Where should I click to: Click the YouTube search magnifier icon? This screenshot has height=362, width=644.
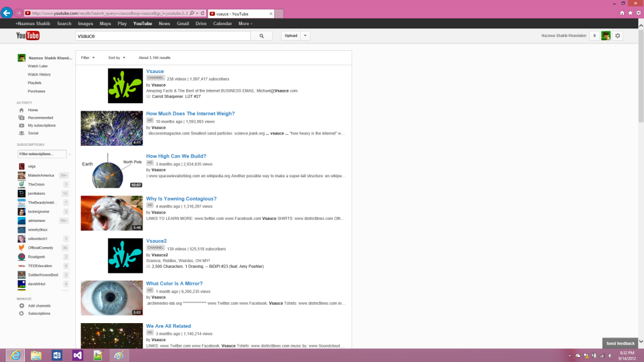pyautogui.click(x=262, y=36)
